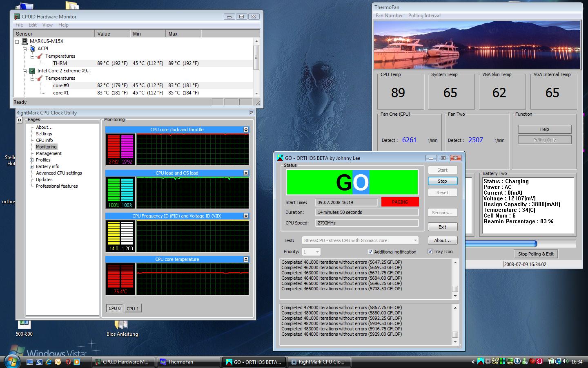
Task: Collapse the MARKUS-M15X tree node
Action: pos(17,41)
